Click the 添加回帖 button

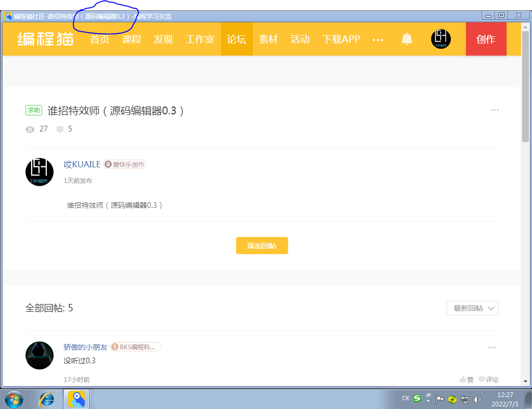click(262, 245)
